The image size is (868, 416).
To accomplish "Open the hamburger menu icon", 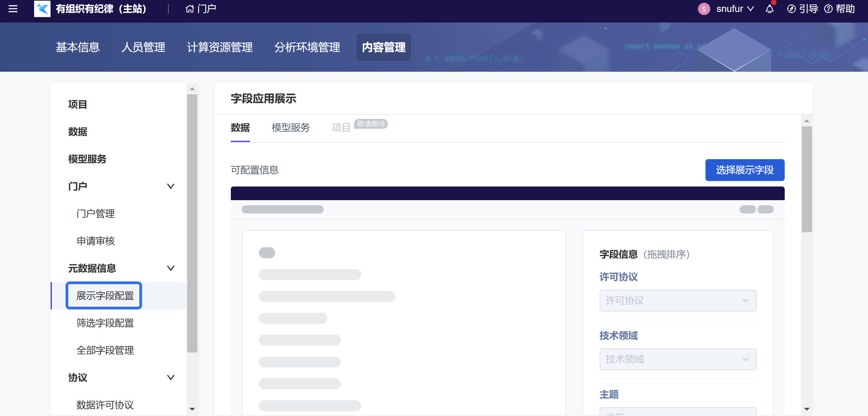I will pos(13,9).
